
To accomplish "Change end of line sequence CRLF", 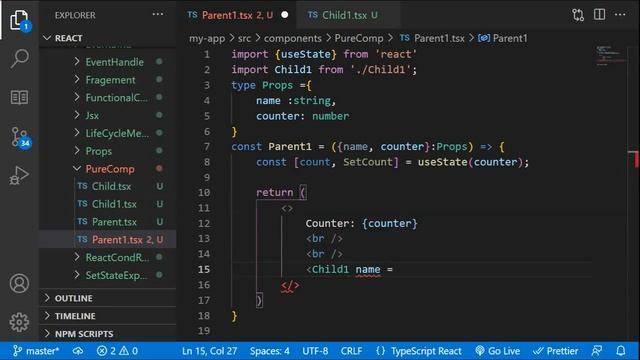I will point(351,351).
